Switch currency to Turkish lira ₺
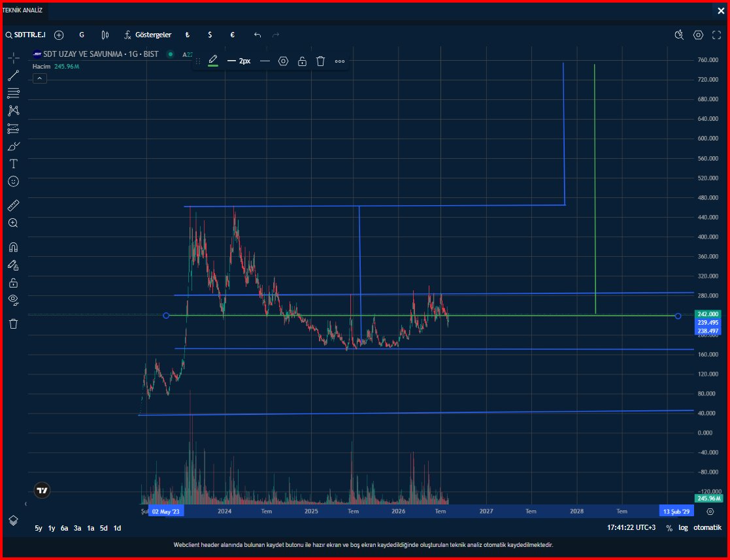The height and width of the screenshot is (560, 730). coord(187,35)
